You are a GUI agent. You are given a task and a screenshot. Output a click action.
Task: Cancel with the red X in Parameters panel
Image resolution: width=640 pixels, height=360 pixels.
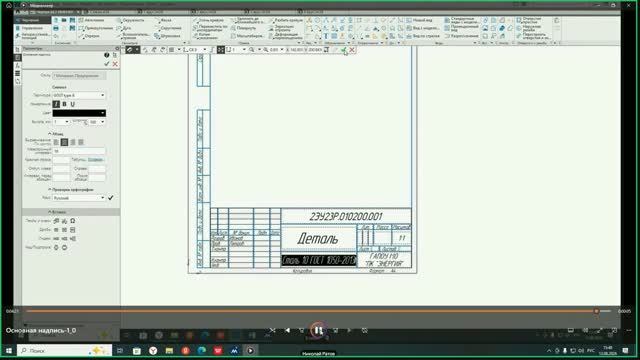pos(115,64)
